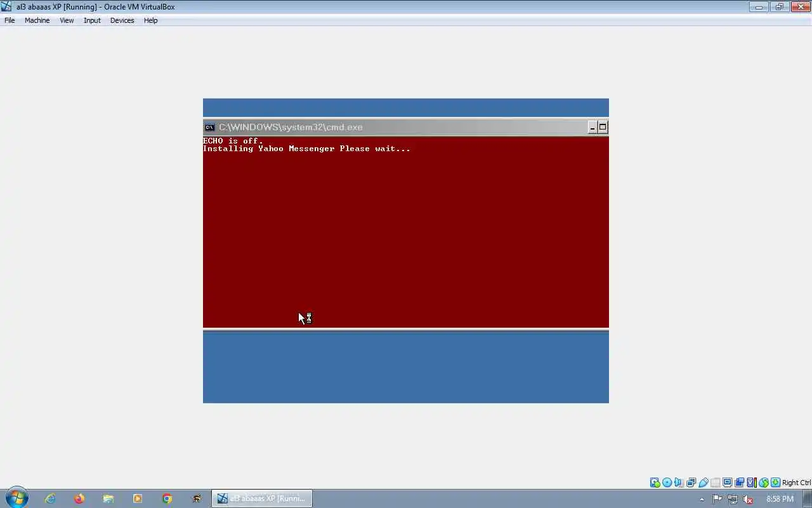Click the shared folders status icon
This screenshot has width=812, height=508.
point(715,483)
